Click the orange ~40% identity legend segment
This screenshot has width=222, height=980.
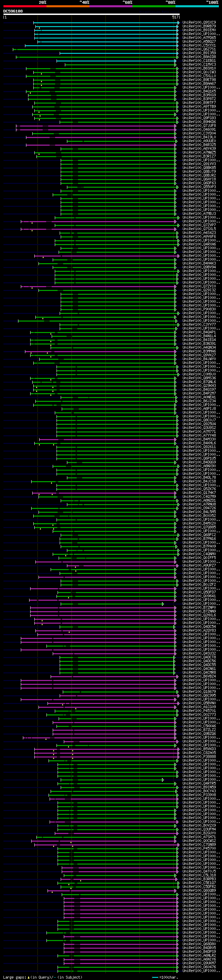(68, 6)
